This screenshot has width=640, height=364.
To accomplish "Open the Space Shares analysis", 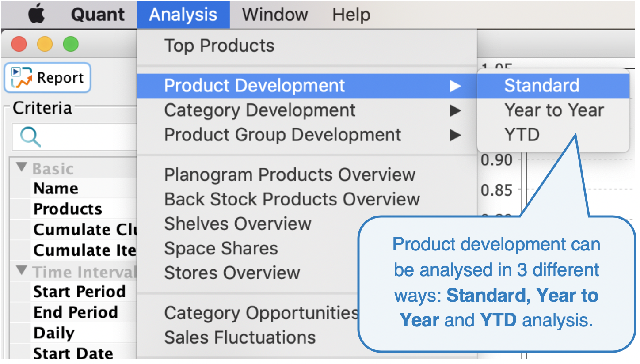I will (x=221, y=248).
